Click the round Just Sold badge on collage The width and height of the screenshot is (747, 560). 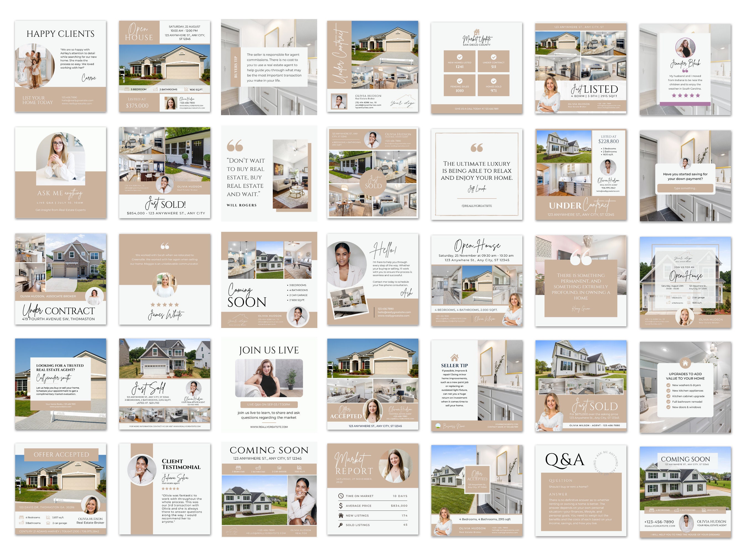pyautogui.click(x=373, y=183)
